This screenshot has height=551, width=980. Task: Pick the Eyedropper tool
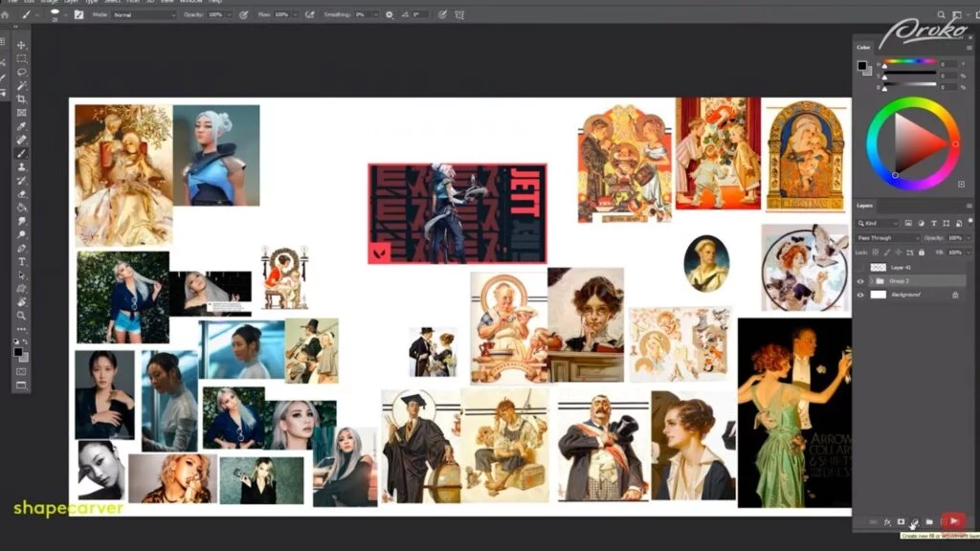click(x=21, y=126)
